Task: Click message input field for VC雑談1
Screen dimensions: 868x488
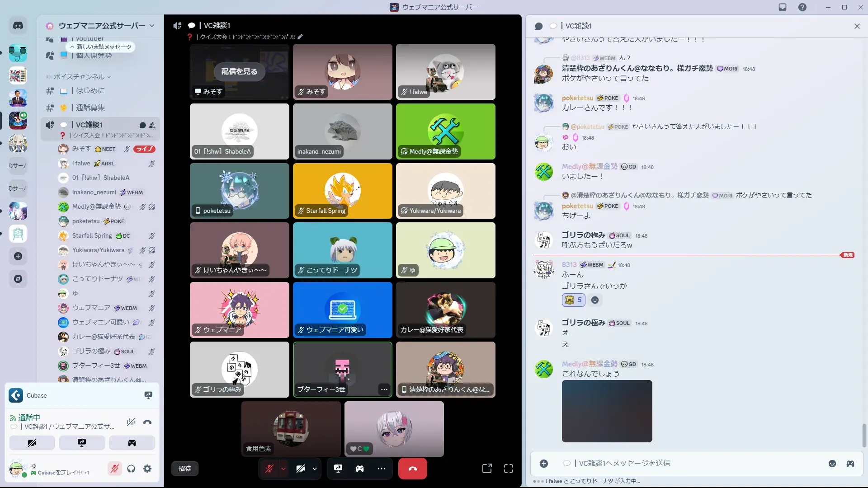Action: point(678,463)
